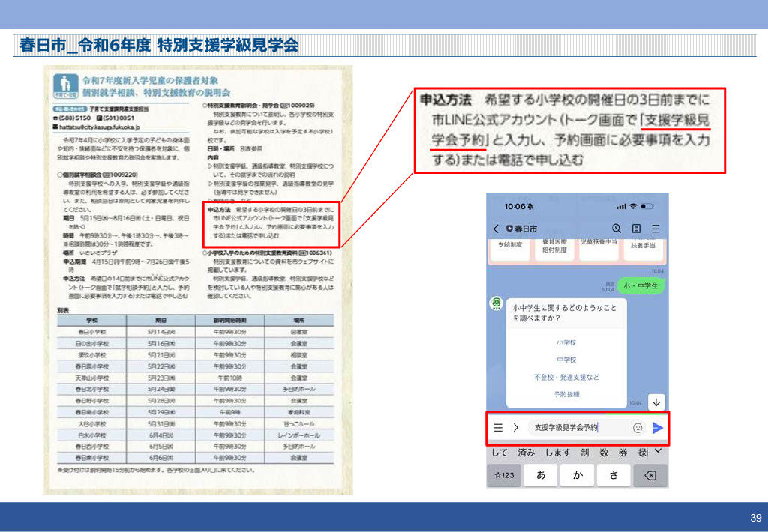The image size is (768, 532).
Task: Expand the chevron next to message input
Action: point(516,428)
